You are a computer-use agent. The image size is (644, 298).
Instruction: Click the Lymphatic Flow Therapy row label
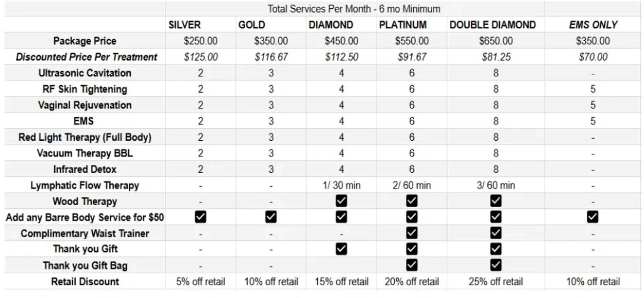(x=84, y=185)
